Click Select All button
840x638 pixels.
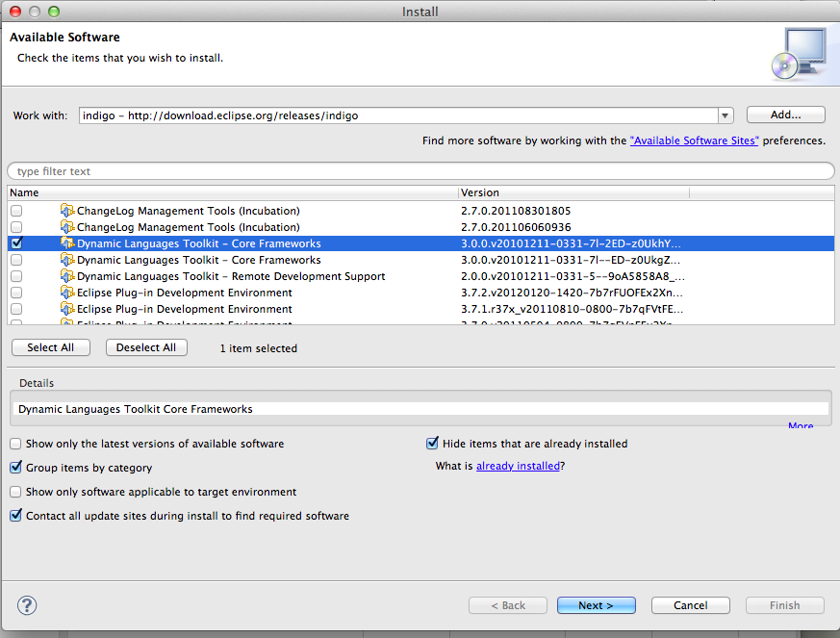[51, 347]
